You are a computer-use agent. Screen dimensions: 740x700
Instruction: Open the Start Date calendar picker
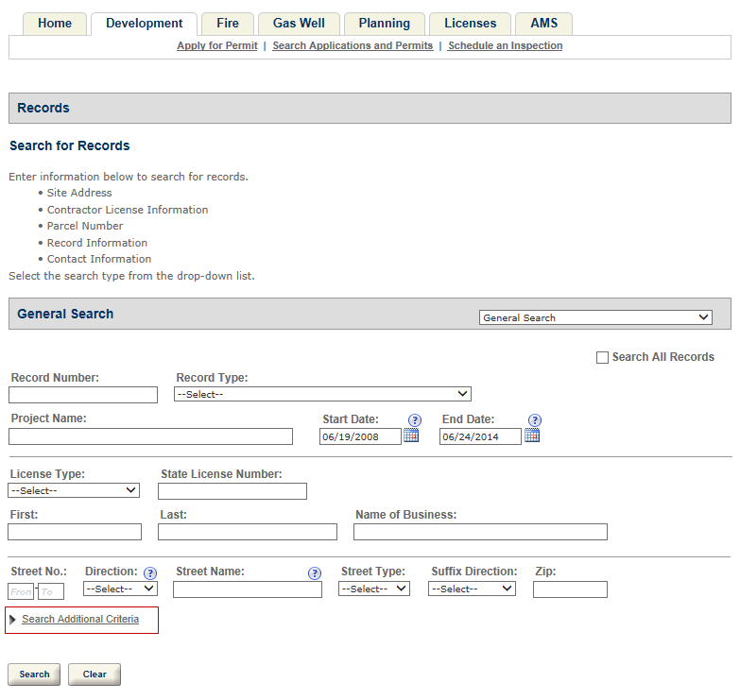[411, 435]
